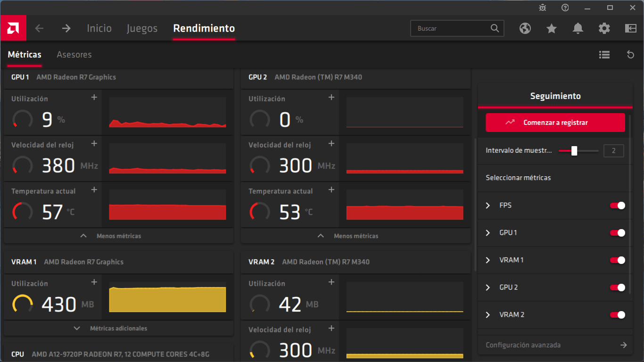This screenshot has width=644, height=362.
Task: Add GPU 1 Temperatura actual plus
Action: point(94,189)
